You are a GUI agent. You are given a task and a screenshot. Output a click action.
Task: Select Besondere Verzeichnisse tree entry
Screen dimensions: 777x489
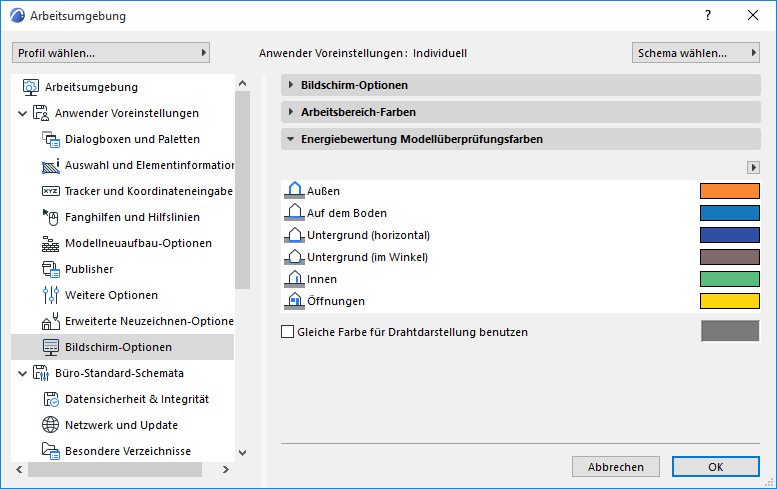click(x=127, y=451)
